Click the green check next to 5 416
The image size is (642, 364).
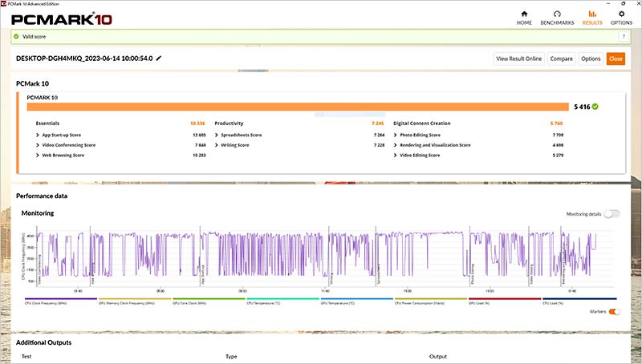tap(595, 107)
